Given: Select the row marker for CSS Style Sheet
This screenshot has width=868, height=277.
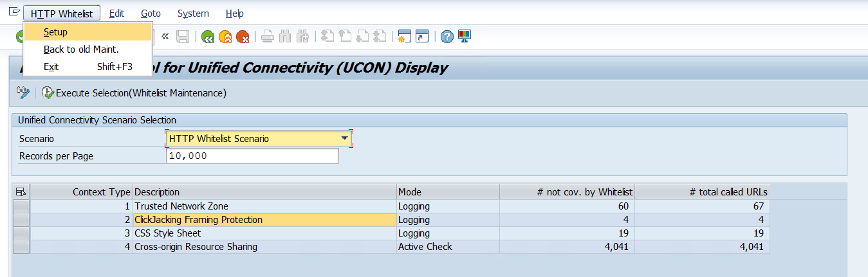Looking at the screenshot, I should click(x=21, y=233).
